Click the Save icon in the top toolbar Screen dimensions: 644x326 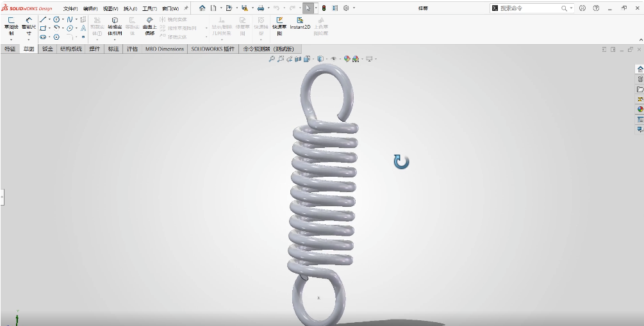pos(244,8)
